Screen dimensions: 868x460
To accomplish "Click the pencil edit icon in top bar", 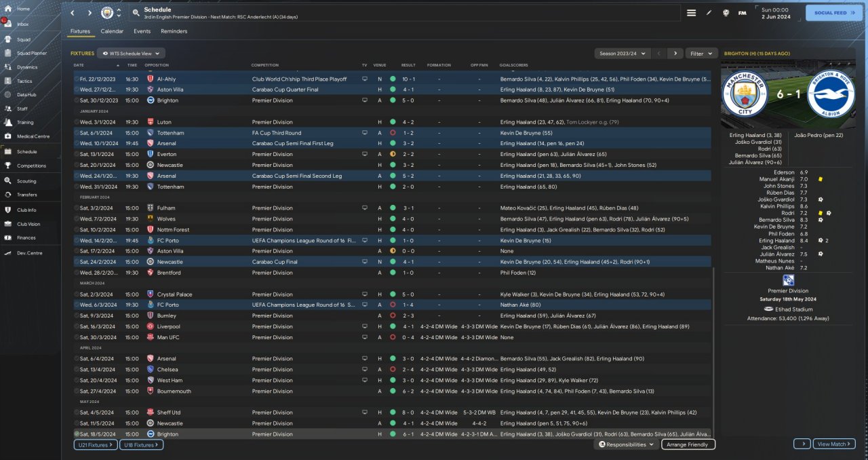I will point(709,13).
